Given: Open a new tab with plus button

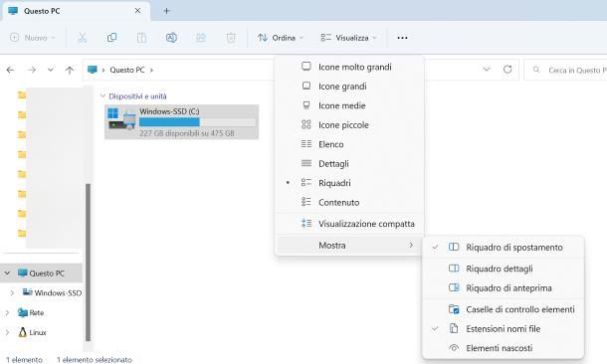Looking at the screenshot, I should tap(166, 11).
